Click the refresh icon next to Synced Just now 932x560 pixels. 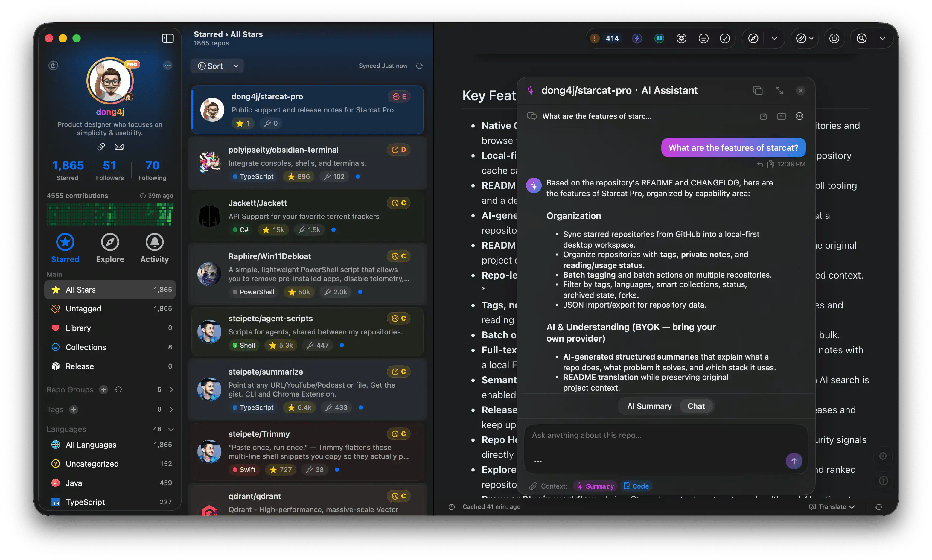[419, 66]
